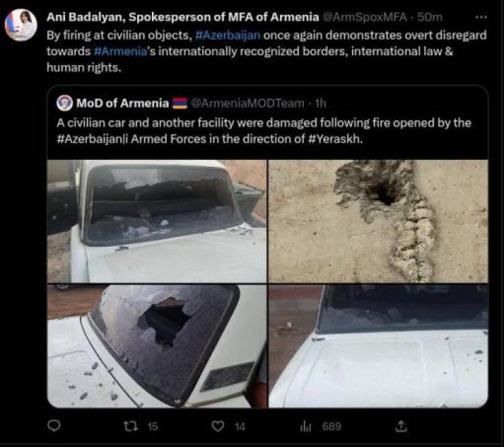Open photo of white car hood debris
The image size is (504, 447).
point(378,346)
